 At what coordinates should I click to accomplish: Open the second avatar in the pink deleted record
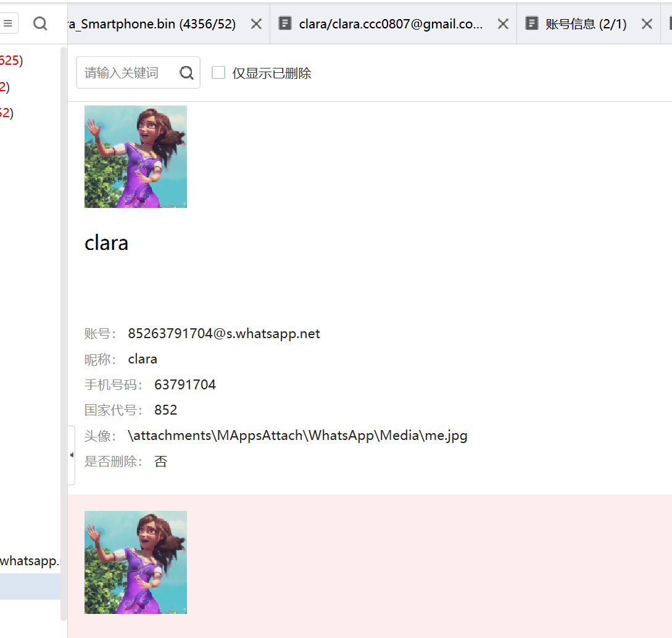pos(135,562)
